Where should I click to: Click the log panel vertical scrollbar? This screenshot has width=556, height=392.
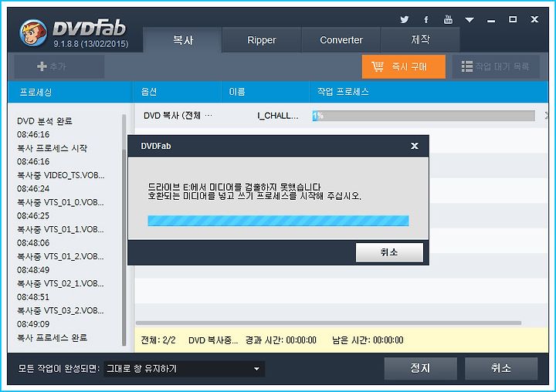tap(124, 230)
